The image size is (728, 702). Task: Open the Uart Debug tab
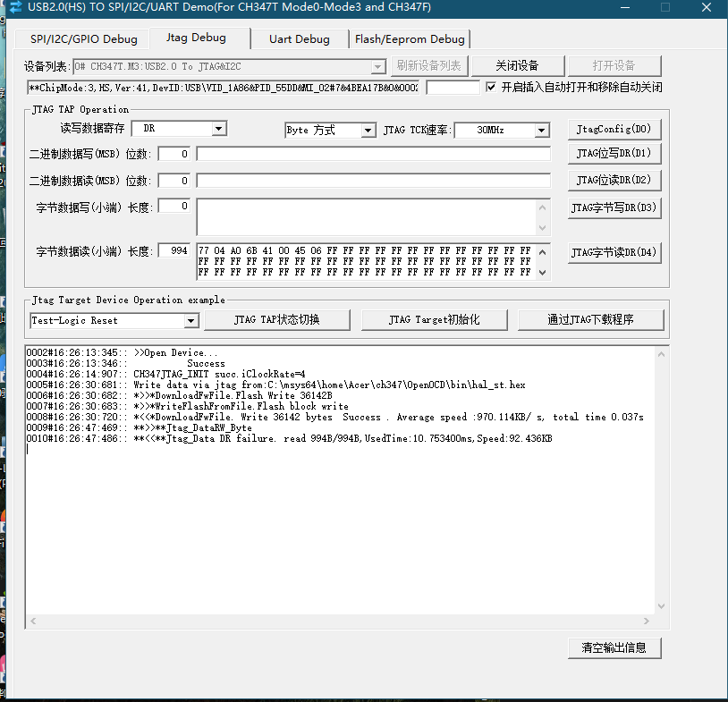click(x=300, y=39)
